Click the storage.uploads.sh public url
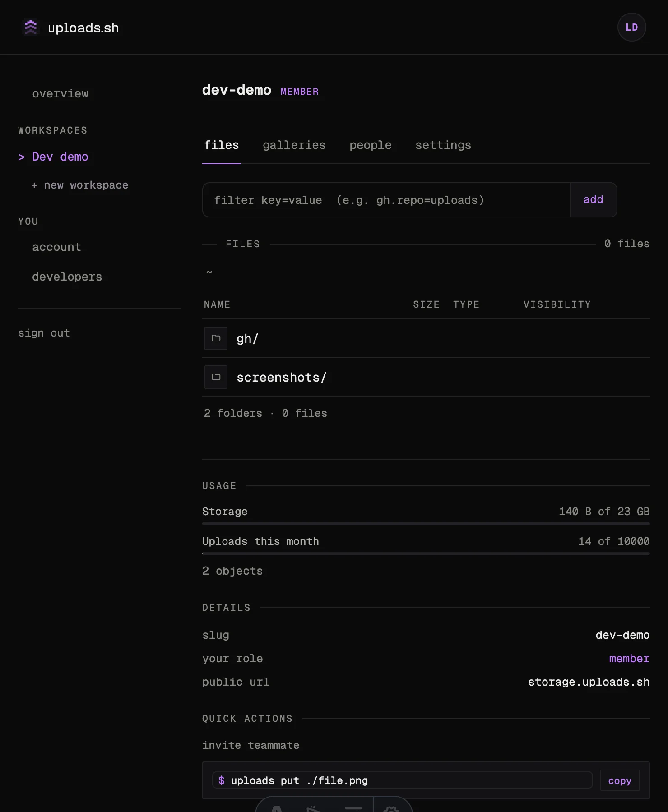 589,682
